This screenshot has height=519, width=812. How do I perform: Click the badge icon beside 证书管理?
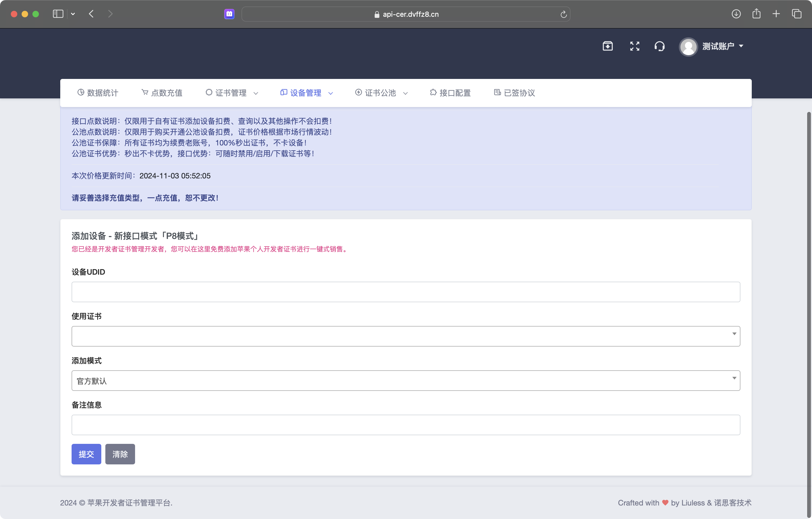209,92
